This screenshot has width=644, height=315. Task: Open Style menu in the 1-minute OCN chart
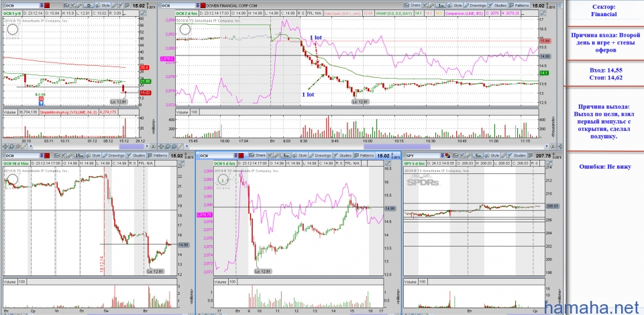tap(455, 5)
